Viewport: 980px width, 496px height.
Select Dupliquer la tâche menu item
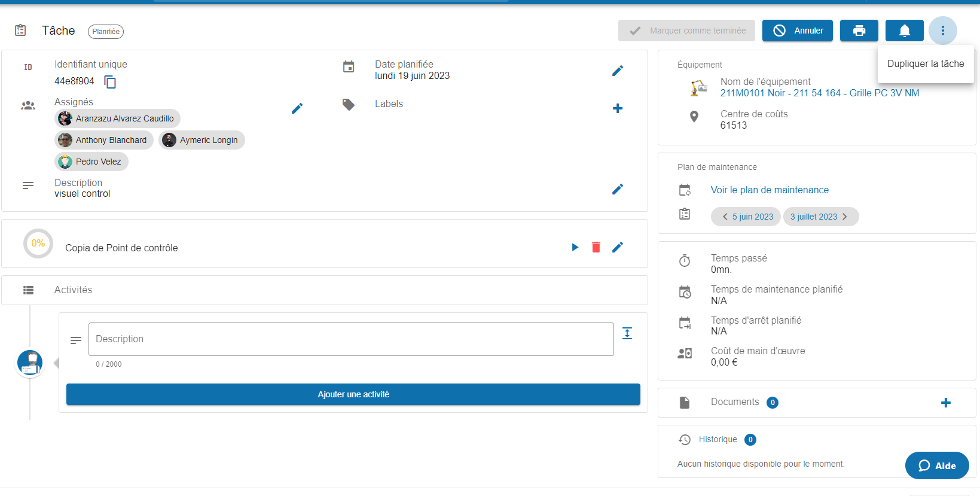tap(925, 64)
